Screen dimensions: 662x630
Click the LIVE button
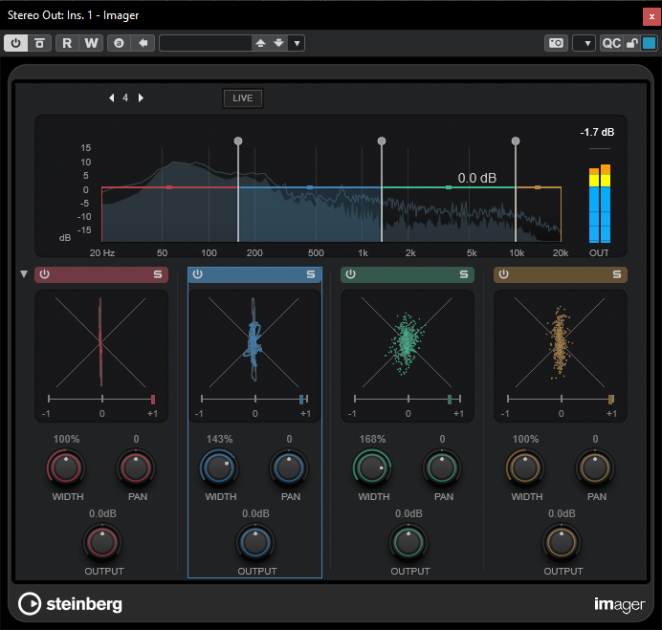(x=243, y=98)
